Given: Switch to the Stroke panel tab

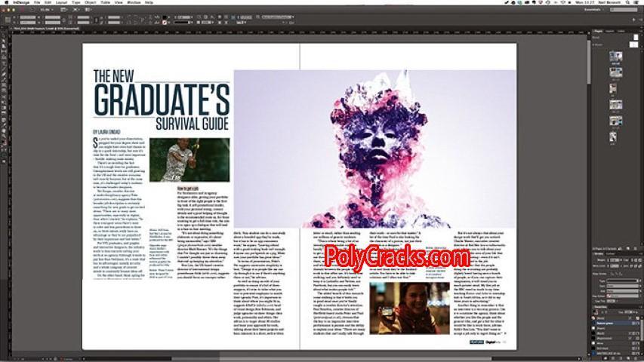Looking at the screenshot, I should (599, 254).
